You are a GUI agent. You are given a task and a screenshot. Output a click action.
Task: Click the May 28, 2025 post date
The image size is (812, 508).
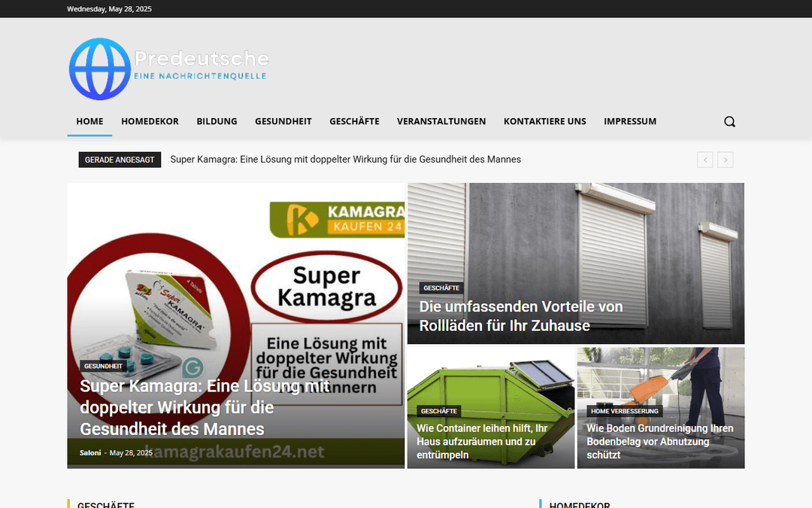(x=131, y=452)
